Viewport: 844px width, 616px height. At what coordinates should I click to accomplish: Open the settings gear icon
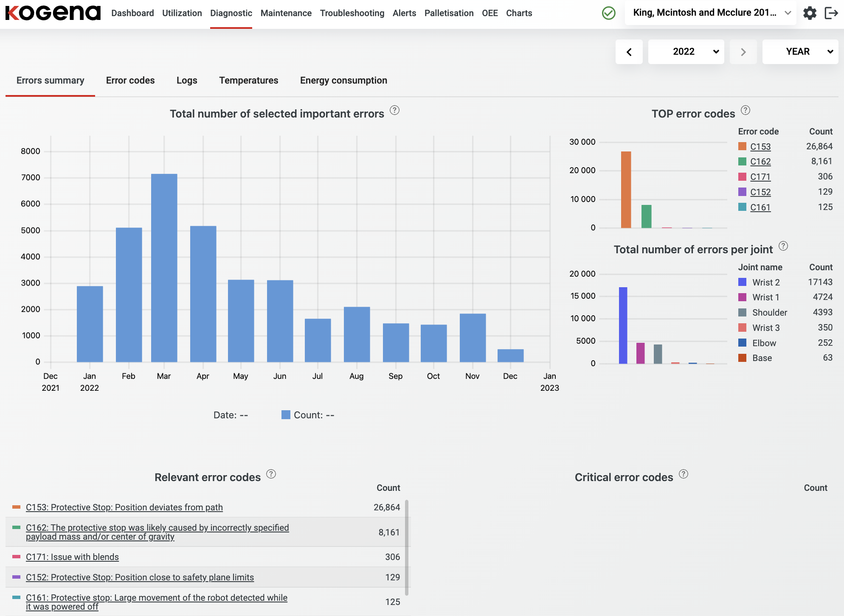click(x=810, y=13)
